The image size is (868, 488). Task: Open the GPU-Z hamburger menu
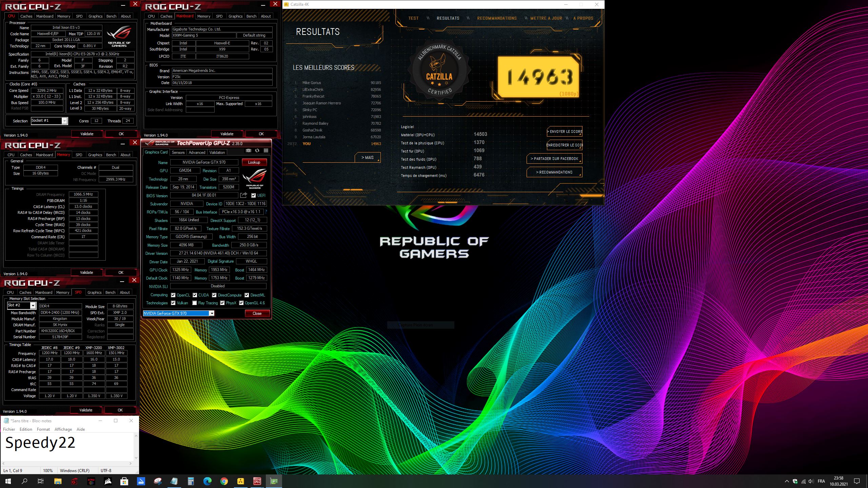266,151
